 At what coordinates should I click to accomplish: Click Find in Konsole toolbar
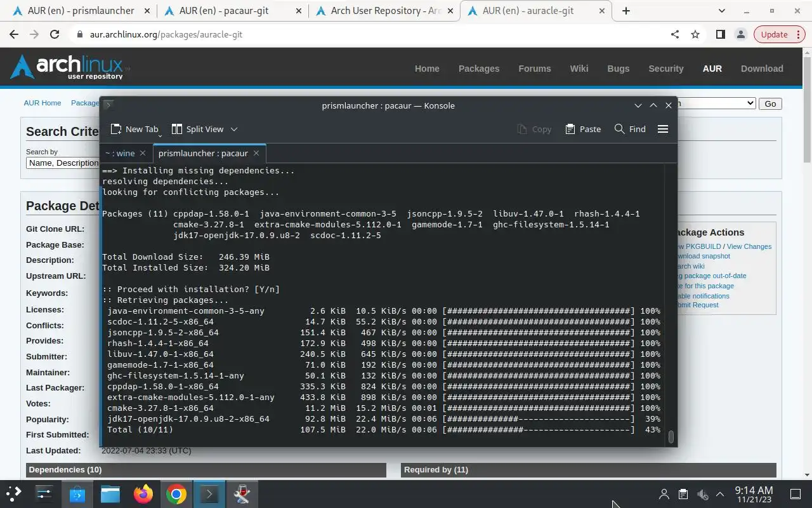630,129
